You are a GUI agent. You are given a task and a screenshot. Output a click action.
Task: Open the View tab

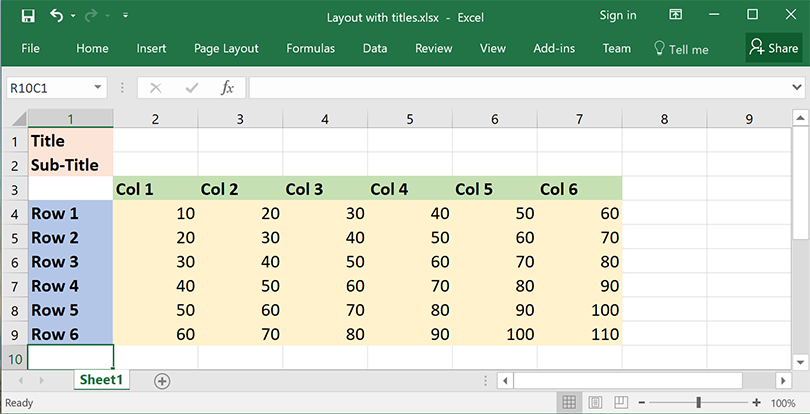tap(492, 49)
